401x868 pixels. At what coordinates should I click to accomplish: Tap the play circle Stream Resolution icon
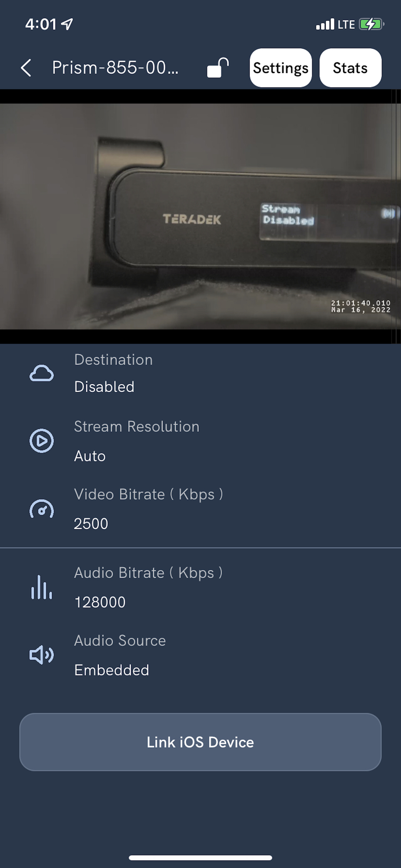(41, 441)
